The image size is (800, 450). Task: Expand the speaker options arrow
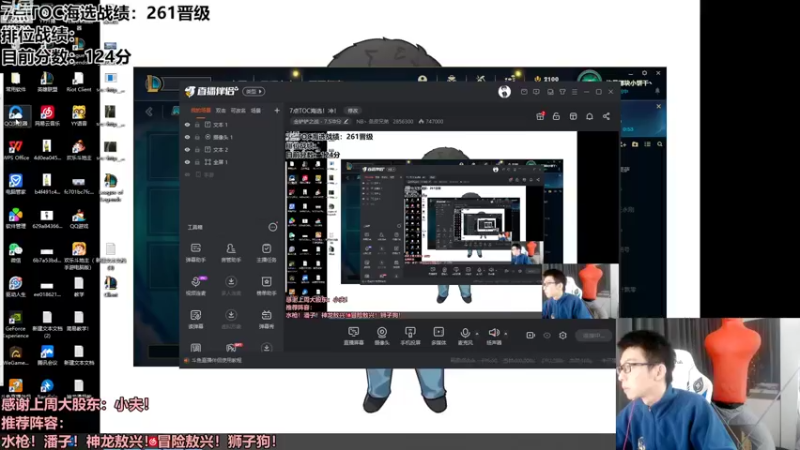click(x=506, y=334)
